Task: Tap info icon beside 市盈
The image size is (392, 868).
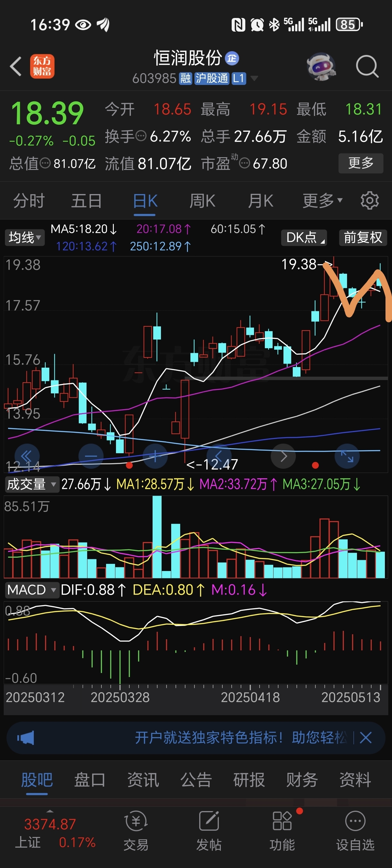Action: pyautogui.click(x=244, y=163)
